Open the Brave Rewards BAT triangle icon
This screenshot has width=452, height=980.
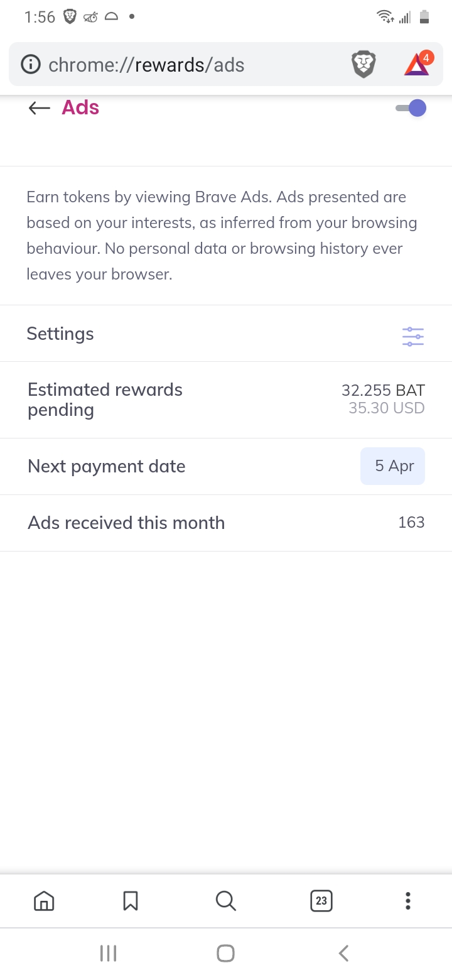click(x=417, y=65)
